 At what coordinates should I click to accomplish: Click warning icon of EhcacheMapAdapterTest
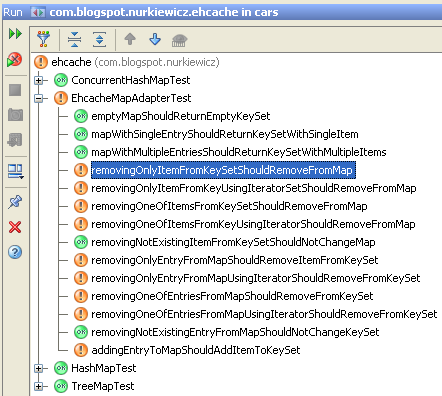(61, 98)
